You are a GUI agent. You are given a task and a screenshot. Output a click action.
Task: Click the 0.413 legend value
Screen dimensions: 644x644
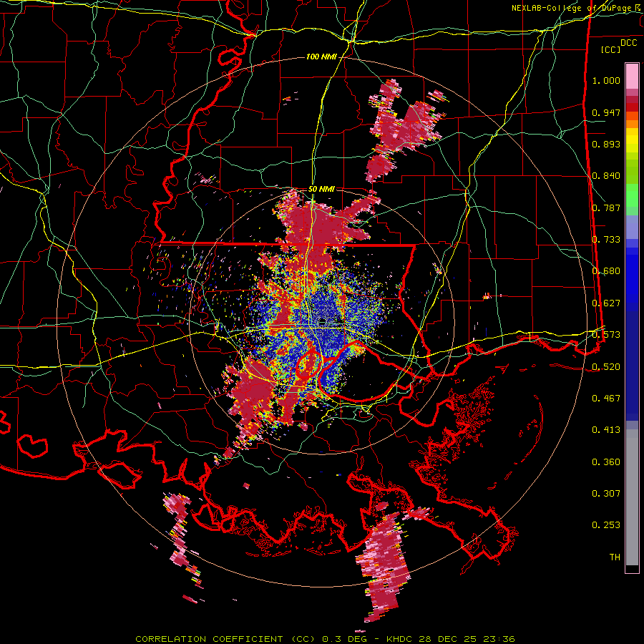[606, 430]
